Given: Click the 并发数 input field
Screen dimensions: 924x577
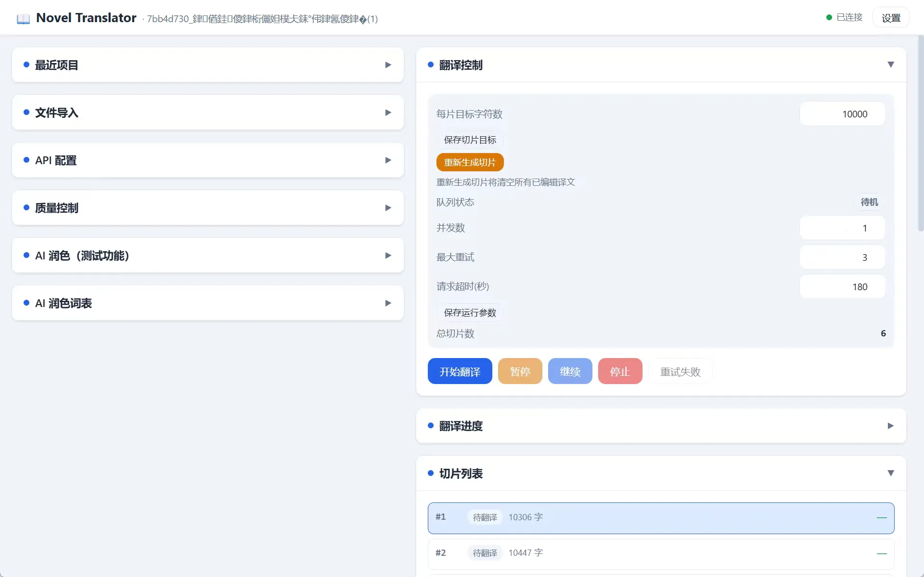Looking at the screenshot, I should click(x=842, y=228).
